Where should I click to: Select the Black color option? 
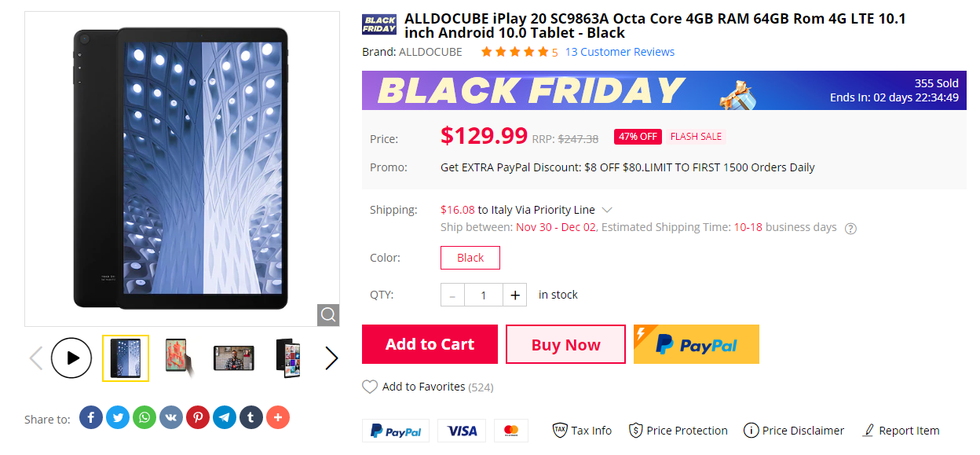470,257
